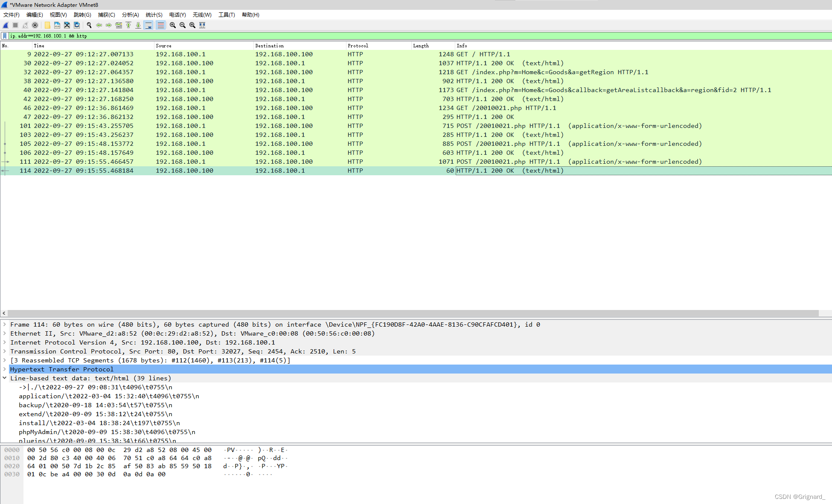Select packet 106 200 OK response
832x504 pixels.
point(416,153)
